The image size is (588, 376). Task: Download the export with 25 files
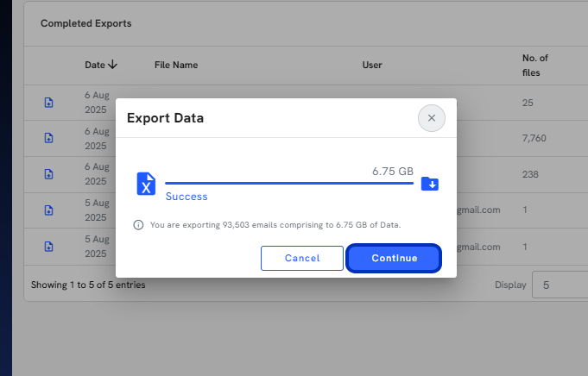48,103
